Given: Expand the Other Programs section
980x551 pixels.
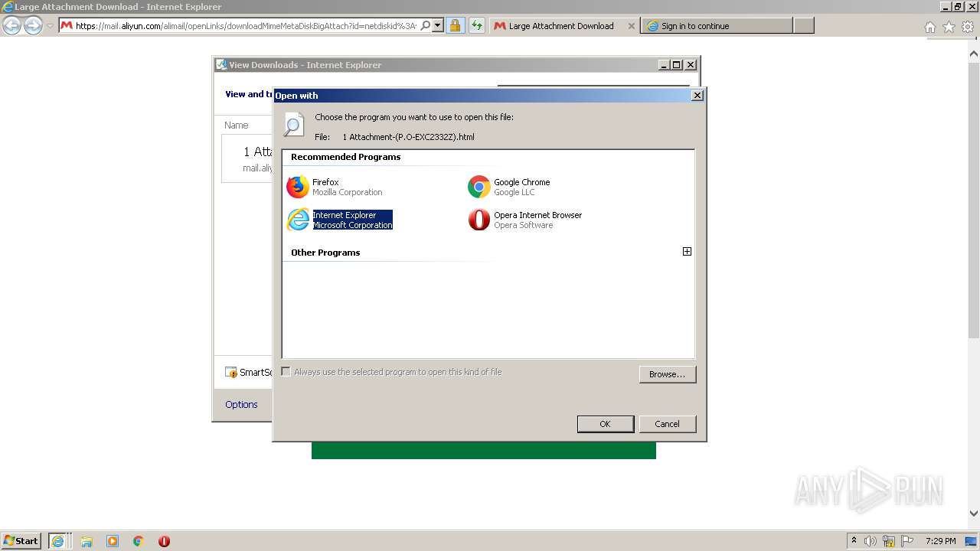Looking at the screenshot, I should pyautogui.click(x=687, y=251).
